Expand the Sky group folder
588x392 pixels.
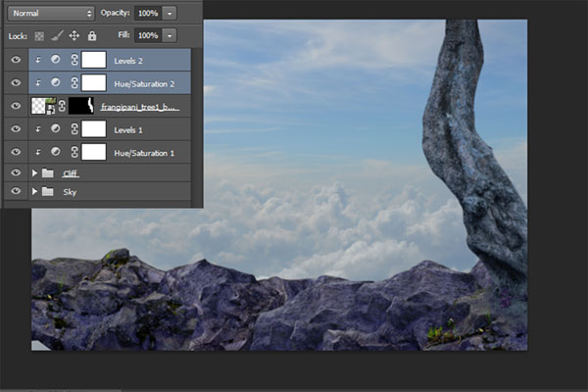34,191
